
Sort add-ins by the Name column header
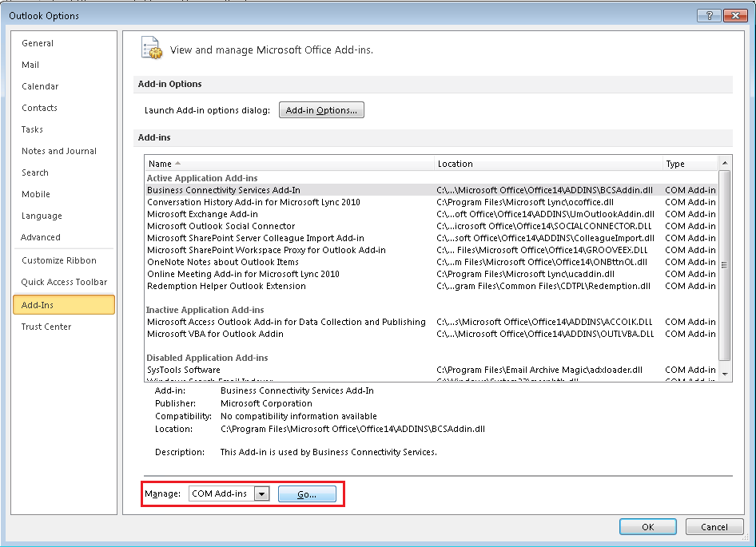[289, 164]
